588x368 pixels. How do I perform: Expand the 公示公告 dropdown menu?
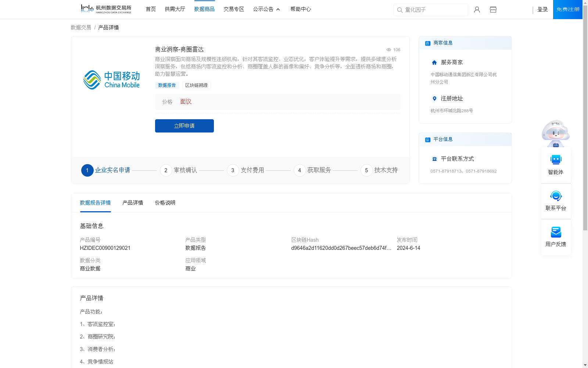(x=266, y=9)
